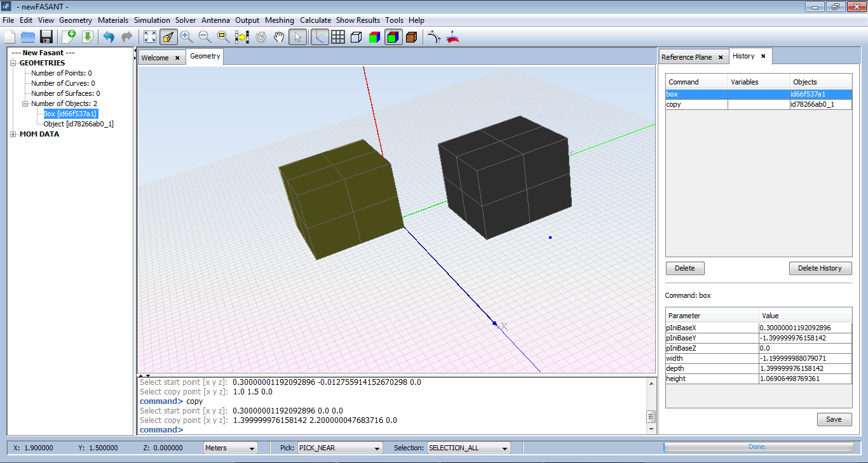The height and width of the screenshot is (463, 868).
Task: Expand the MOM DATA tree node
Action: [x=14, y=134]
